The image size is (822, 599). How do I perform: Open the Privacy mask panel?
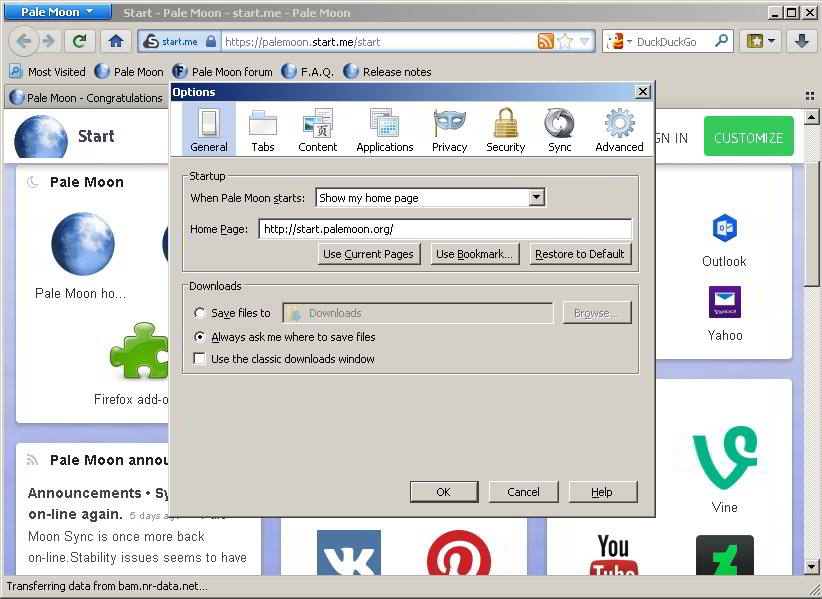coord(449,129)
